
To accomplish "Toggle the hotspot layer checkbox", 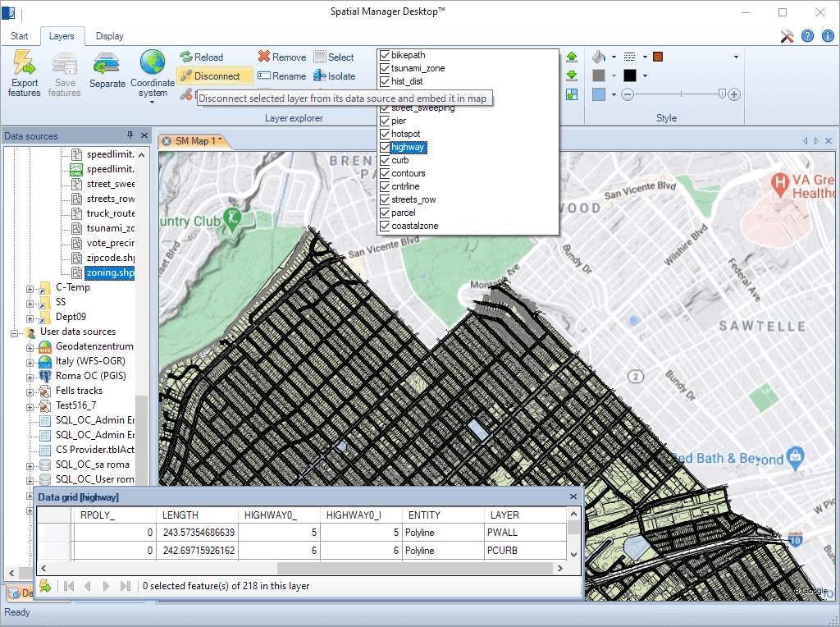I will (x=385, y=134).
